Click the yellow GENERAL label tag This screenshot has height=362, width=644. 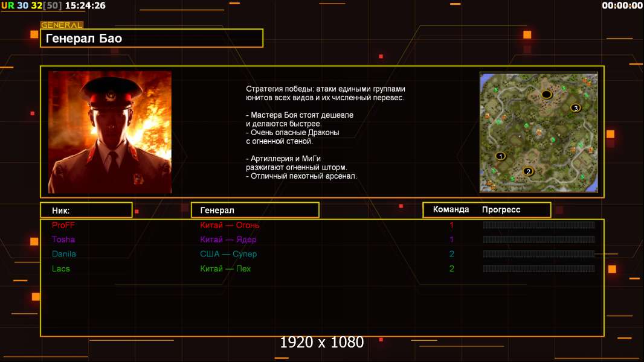pyautogui.click(x=62, y=25)
